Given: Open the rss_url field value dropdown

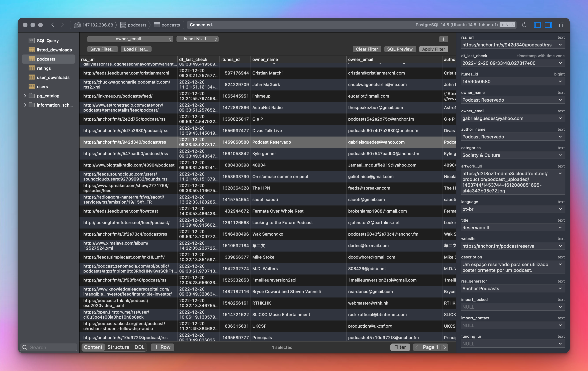Looking at the screenshot, I should coord(560,45).
